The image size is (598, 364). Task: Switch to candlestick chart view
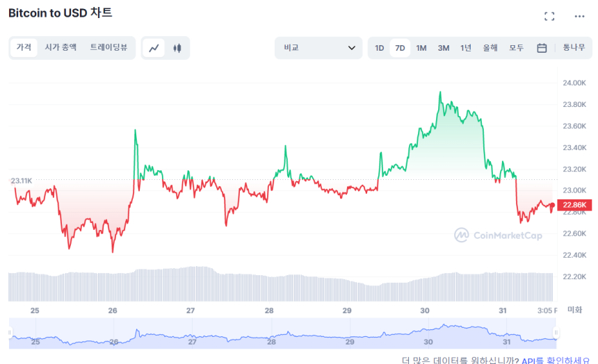[177, 48]
